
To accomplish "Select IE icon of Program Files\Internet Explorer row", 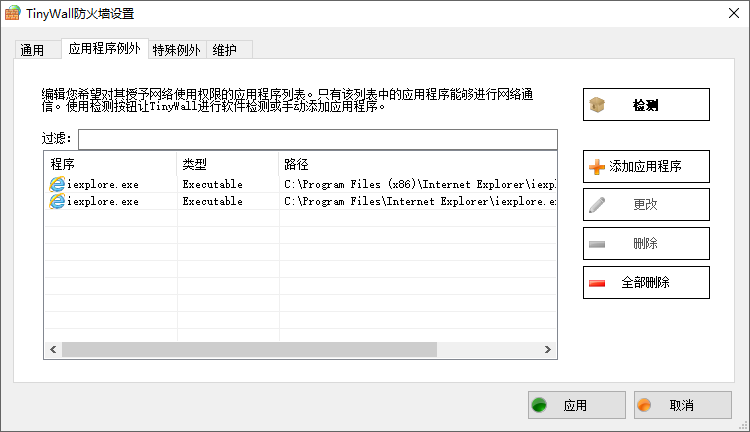I will click(57, 201).
